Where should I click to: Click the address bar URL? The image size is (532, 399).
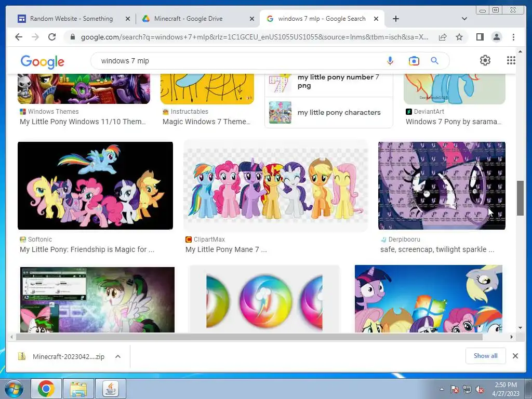coord(255,37)
